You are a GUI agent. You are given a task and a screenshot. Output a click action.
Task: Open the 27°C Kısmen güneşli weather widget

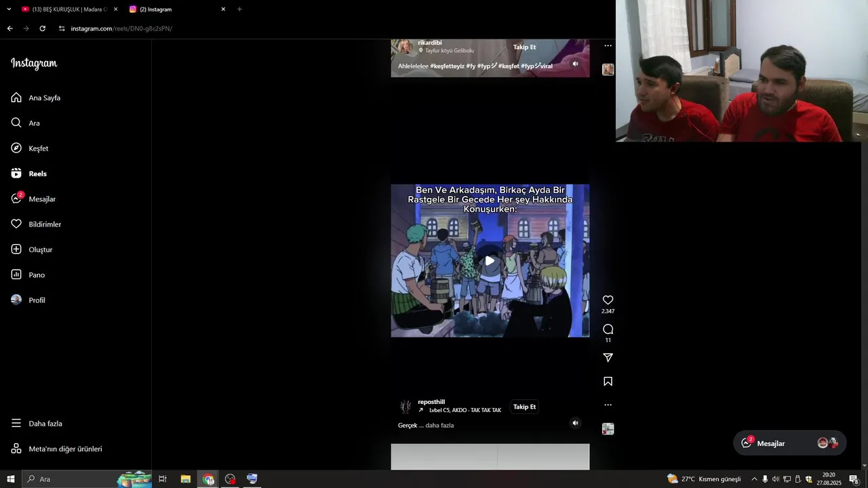704,479
